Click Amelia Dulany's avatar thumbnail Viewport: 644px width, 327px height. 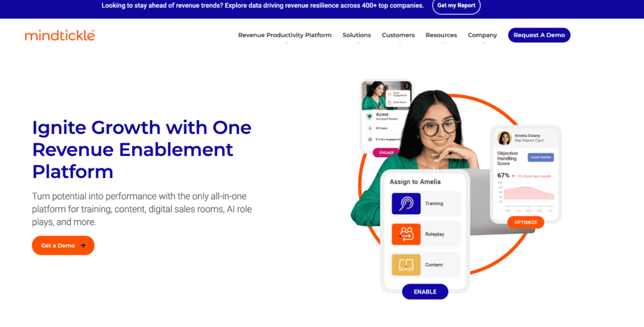pyautogui.click(x=504, y=138)
